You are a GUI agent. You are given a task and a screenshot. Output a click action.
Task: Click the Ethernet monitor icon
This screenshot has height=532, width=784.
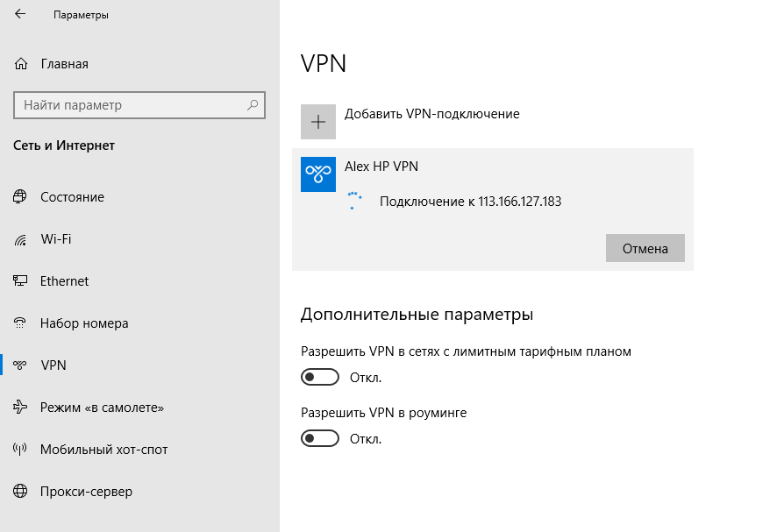click(x=20, y=280)
